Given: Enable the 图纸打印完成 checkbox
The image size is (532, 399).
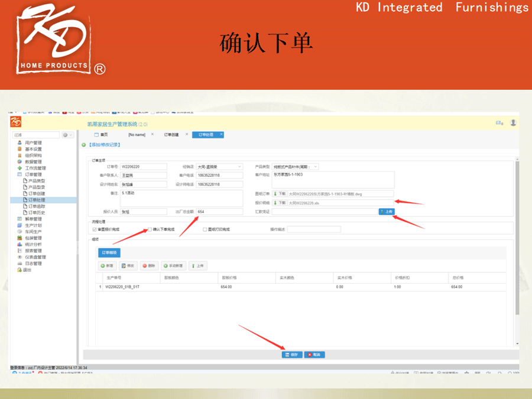Looking at the screenshot, I should click(x=205, y=229).
